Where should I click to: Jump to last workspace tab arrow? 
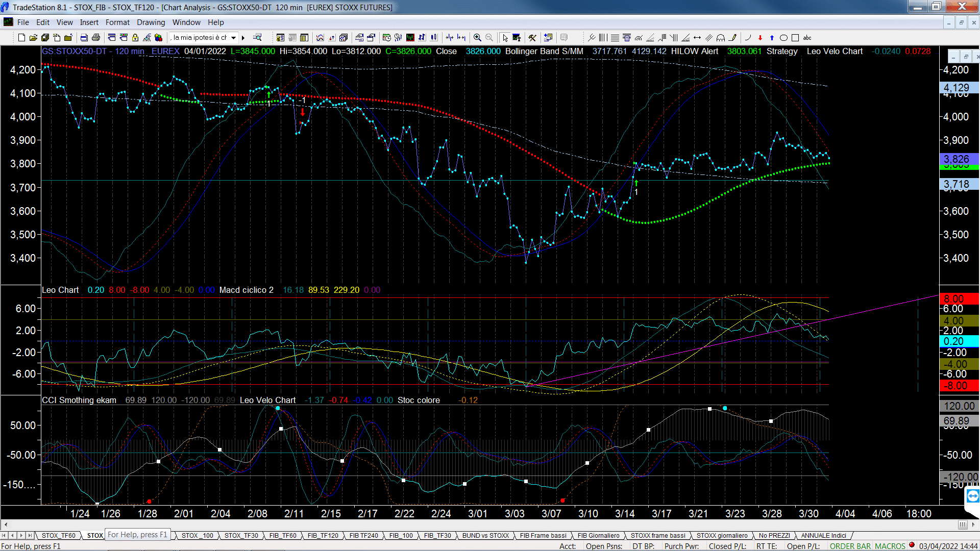coord(30,535)
